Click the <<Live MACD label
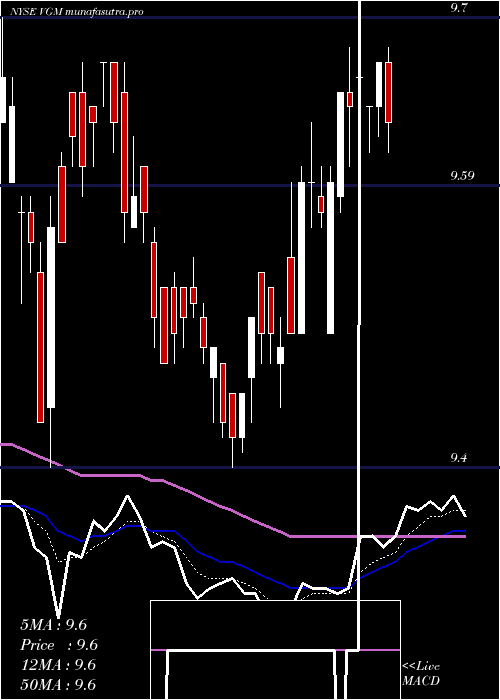 coord(421,674)
